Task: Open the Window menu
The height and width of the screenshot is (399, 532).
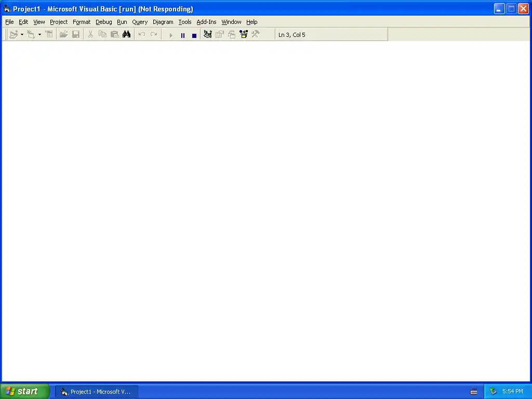Action: point(231,22)
